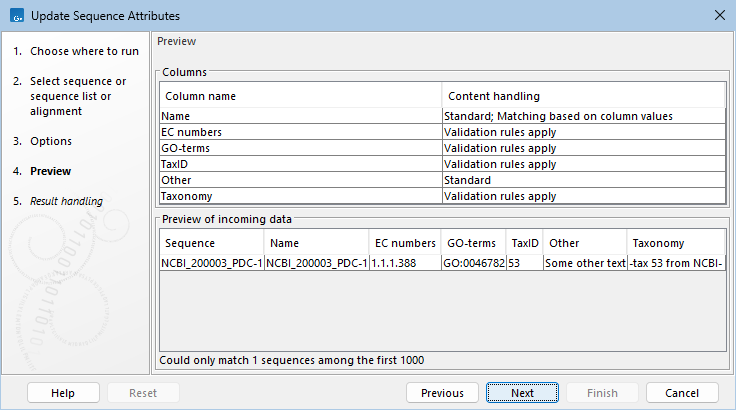
Task: Go back with the Previous button
Action: click(442, 393)
